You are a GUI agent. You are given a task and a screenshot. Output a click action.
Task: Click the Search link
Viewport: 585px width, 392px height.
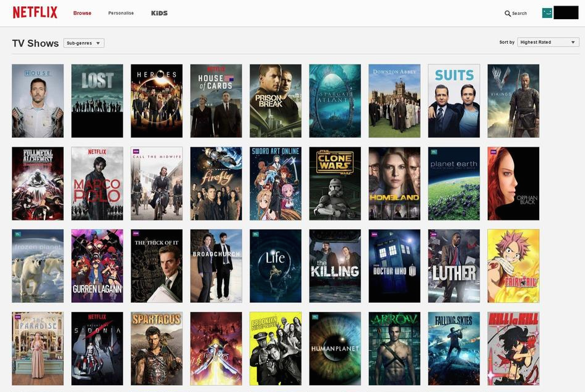click(519, 14)
